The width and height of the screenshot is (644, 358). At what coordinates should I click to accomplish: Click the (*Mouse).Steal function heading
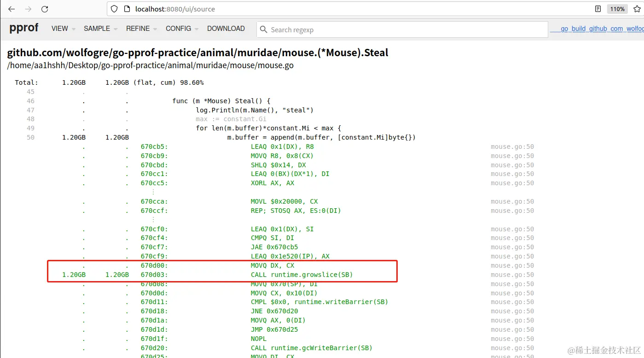(197, 53)
